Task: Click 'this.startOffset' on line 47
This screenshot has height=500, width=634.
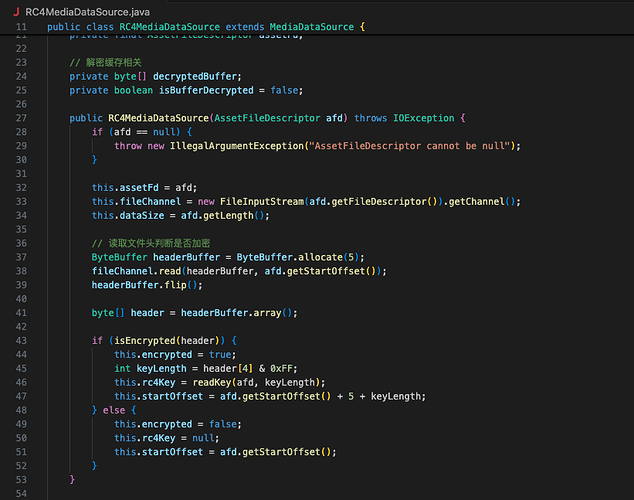Action: coord(158,397)
